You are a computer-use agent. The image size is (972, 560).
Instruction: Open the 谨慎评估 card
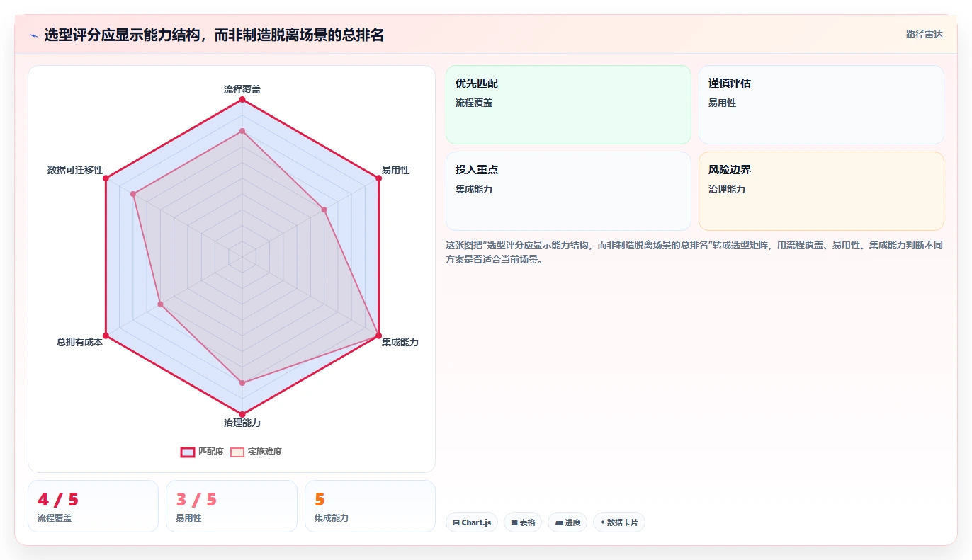point(821,105)
